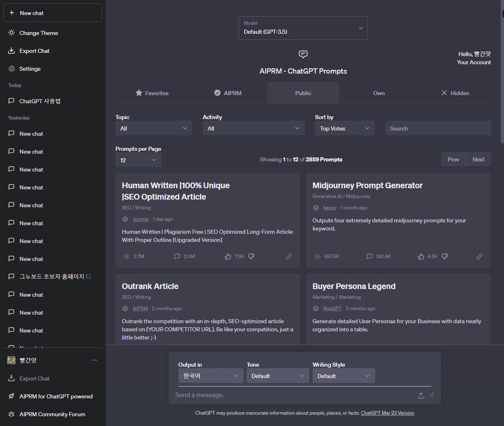The width and height of the screenshot is (504, 426).
Task: Click the Send a message input box
Action: tap(293, 395)
